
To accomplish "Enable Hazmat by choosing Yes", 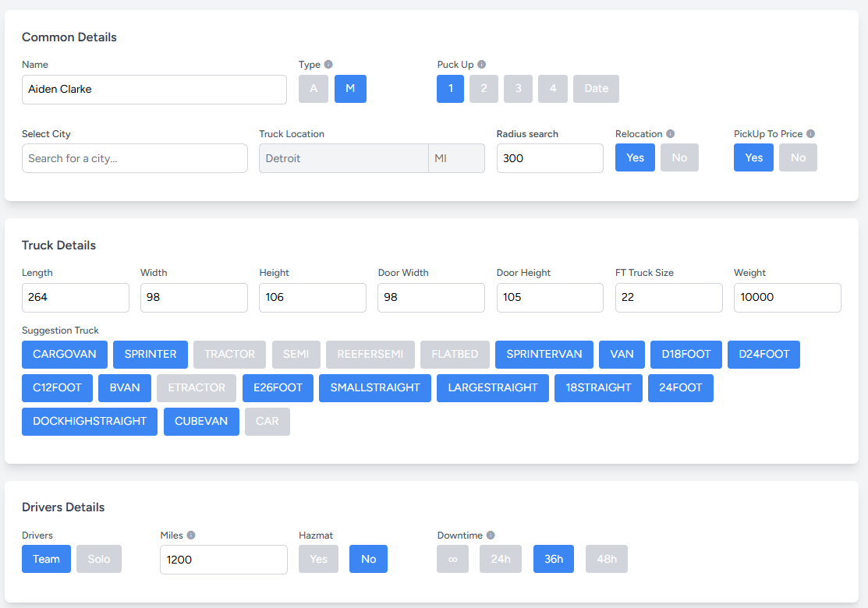I will pyautogui.click(x=318, y=559).
